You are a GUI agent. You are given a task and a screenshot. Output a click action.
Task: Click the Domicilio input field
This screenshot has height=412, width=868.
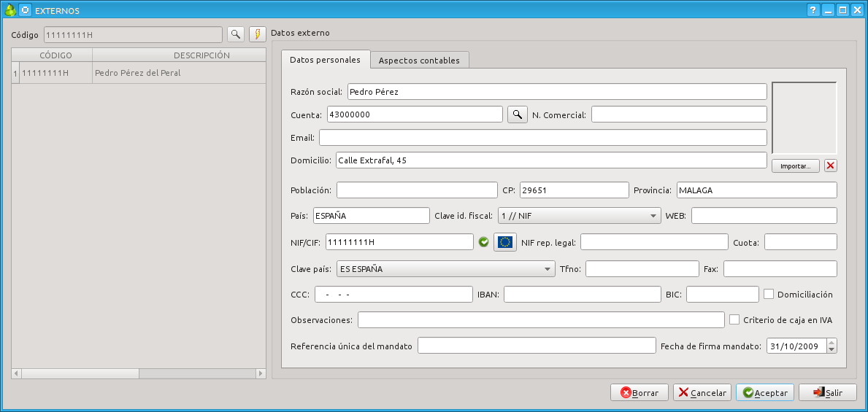coord(550,160)
